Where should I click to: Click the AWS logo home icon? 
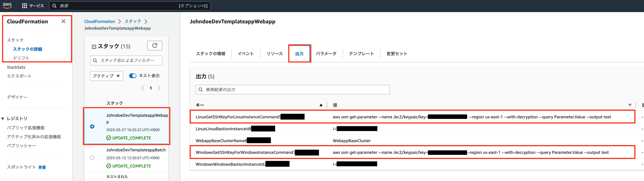7,5
